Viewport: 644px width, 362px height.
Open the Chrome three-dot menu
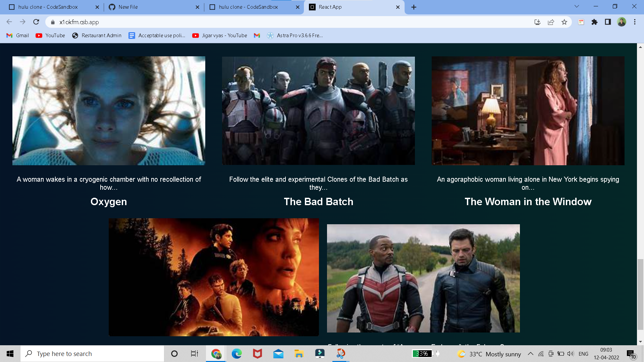(634, 22)
